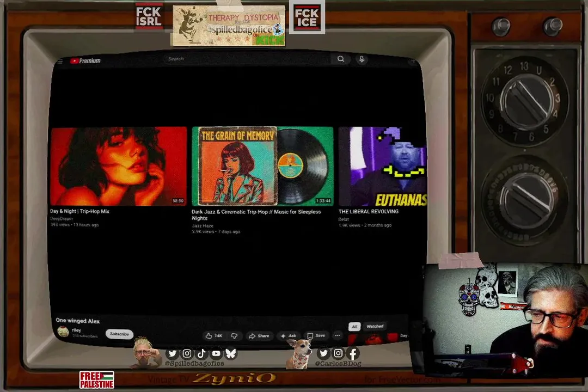The image size is (588, 392).
Task: Click title "THE LIBERAL REVOLVING"
Action: click(368, 212)
